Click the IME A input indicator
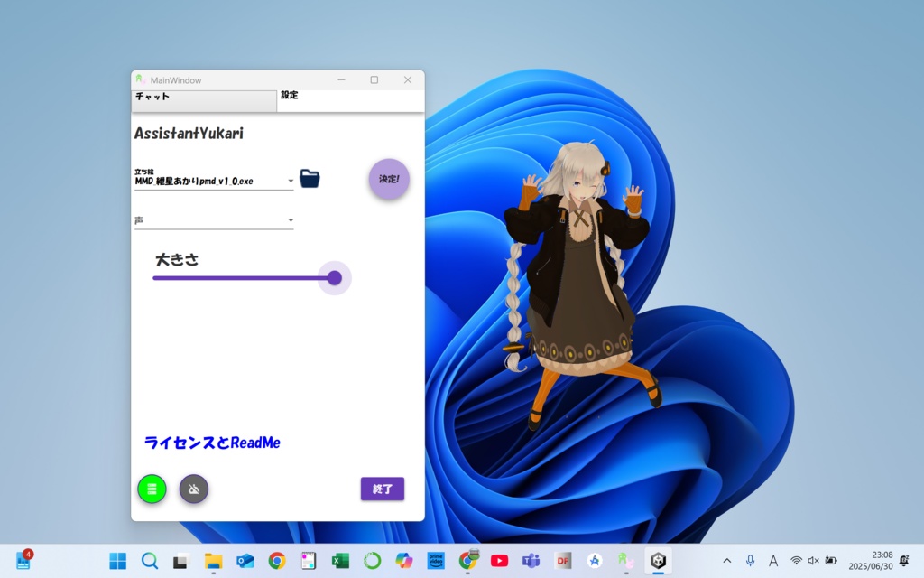Image resolution: width=924 pixels, height=578 pixels. (773, 561)
